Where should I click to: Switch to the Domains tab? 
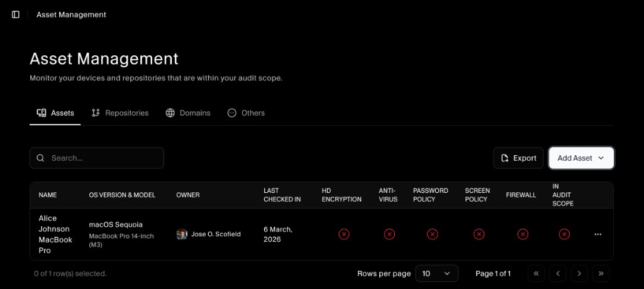point(188,113)
